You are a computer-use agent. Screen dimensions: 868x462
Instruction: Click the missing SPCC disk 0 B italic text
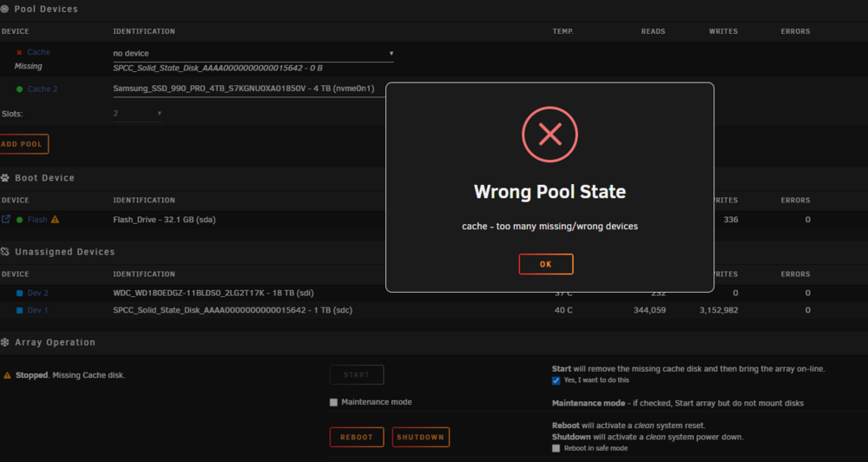click(x=218, y=68)
